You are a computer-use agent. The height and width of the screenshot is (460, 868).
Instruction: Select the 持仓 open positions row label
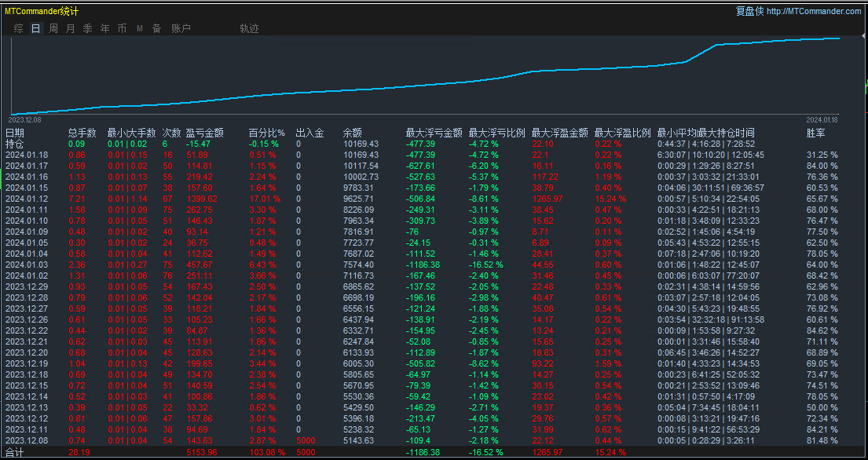(x=15, y=144)
